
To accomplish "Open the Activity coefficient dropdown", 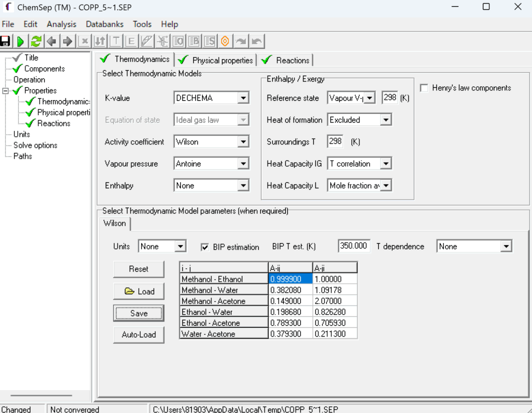I will [243, 142].
